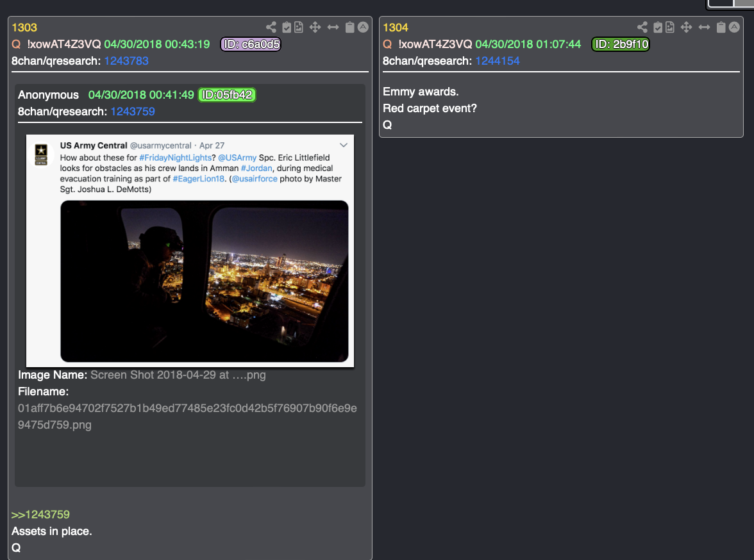The image size is (754, 560).
Task: Click the filename hash starting with 01aff7b6
Action: point(187,416)
